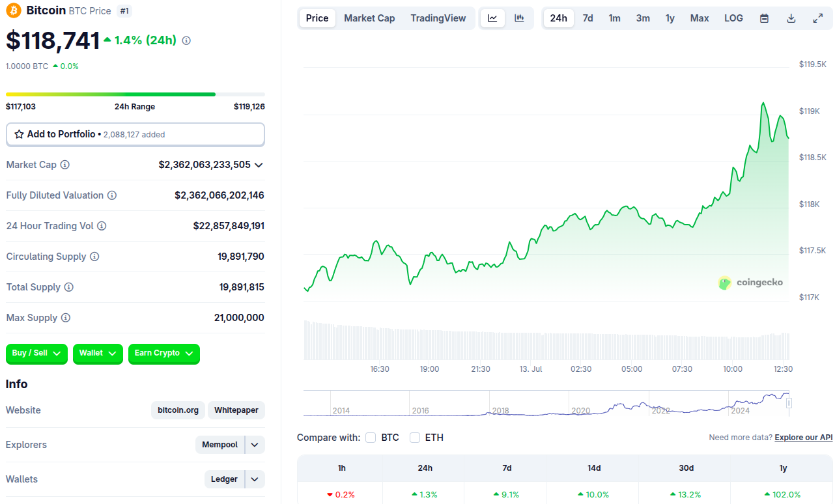This screenshot has height=504, width=835.
Task: Select the 24h time range
Action: pos(559,18)
